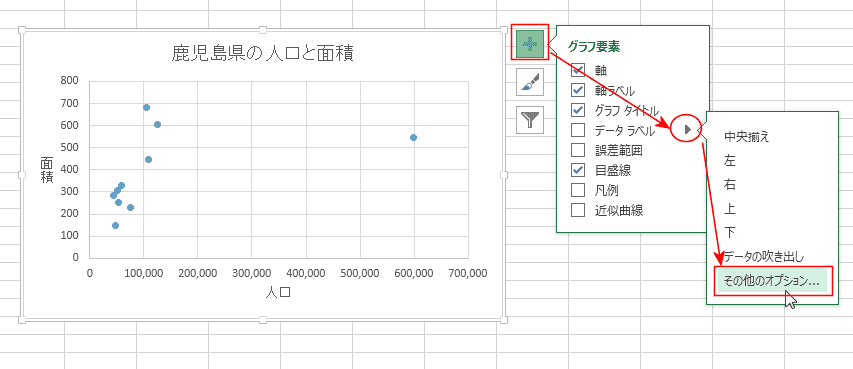Toggle the 軸 checkbox
The height and width of the screenshot is (369, 853).
click(578, 70)
